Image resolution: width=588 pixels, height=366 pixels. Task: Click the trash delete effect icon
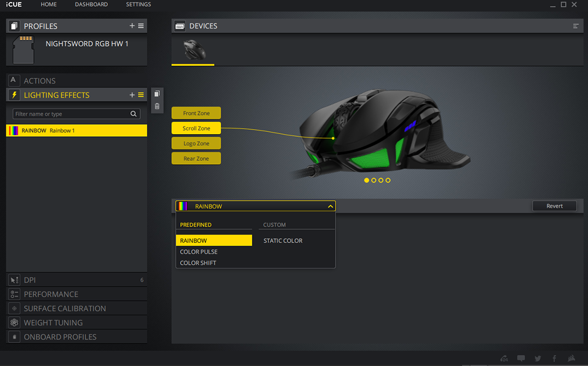[157, 106]
